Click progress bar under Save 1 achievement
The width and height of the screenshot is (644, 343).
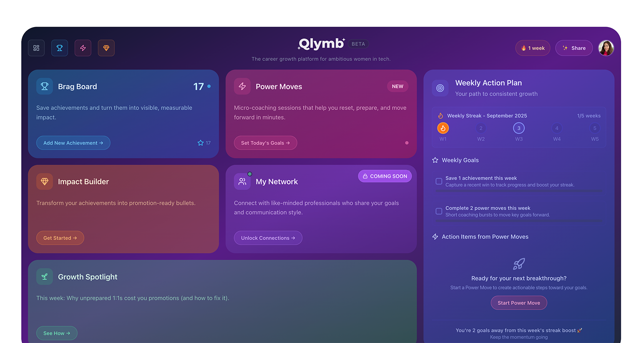(x=519, y=191)
